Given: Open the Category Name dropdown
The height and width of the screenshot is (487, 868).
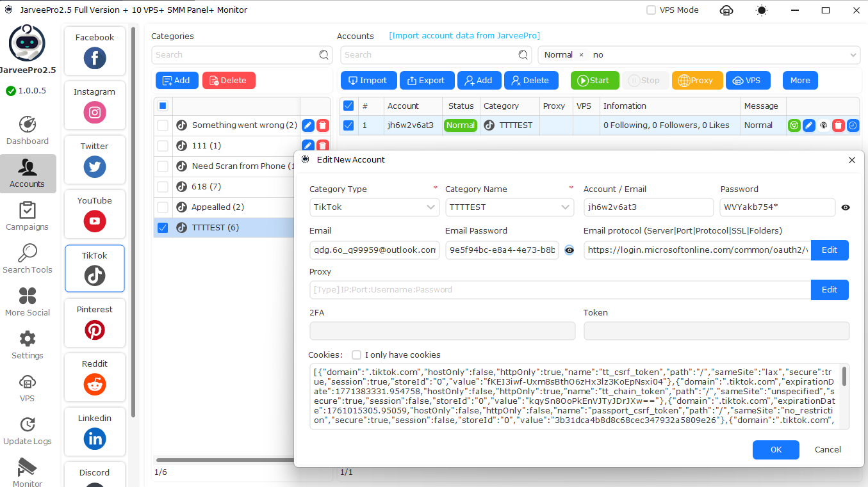Looking at the screenshot, I should click(x=510, y=207).
